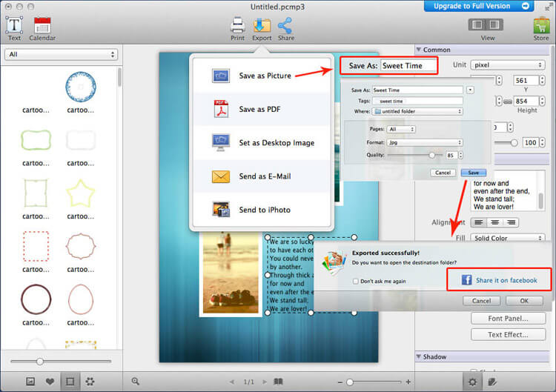The width and height of the screenshot is (556, 392).
Task: Click OK in Exported successfully dialog
Action: click(x=524, y=301)
